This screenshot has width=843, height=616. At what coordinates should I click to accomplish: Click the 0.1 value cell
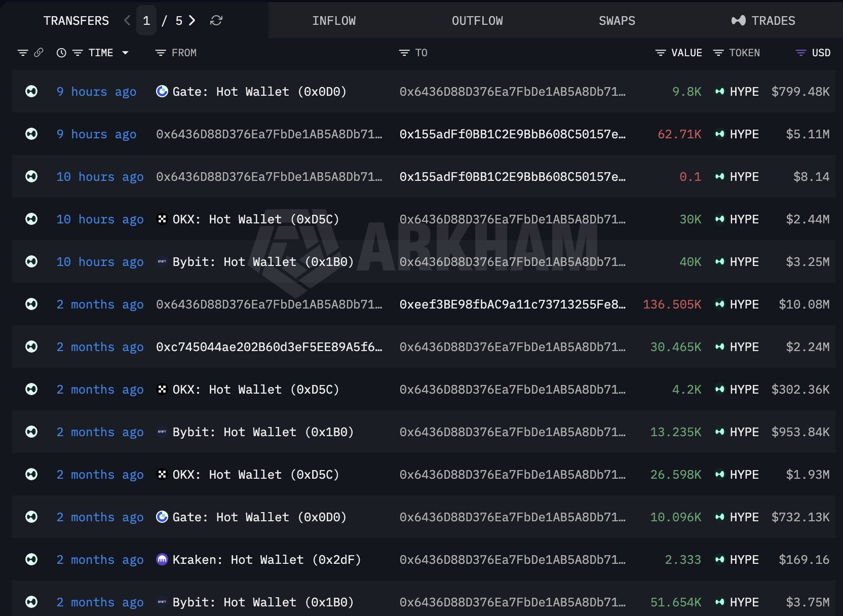[691, 177]
